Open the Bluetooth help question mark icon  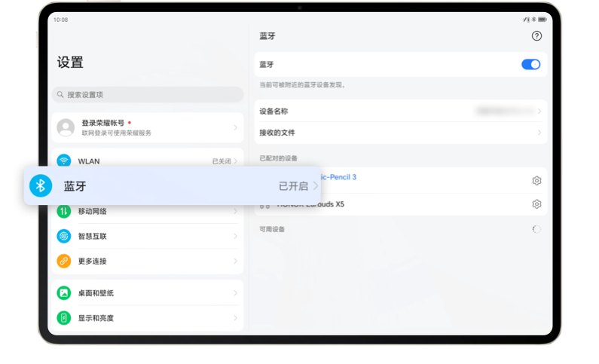(x=536, y=36)
